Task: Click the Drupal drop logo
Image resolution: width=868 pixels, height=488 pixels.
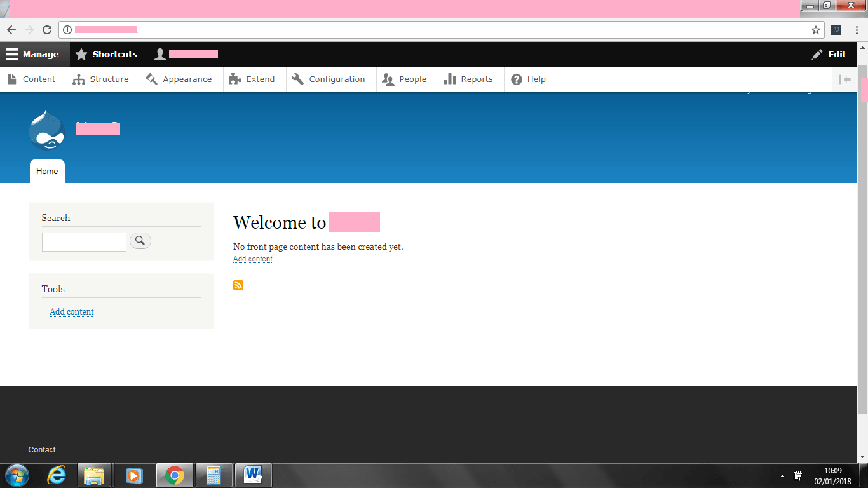Action: tap(46, 130)
